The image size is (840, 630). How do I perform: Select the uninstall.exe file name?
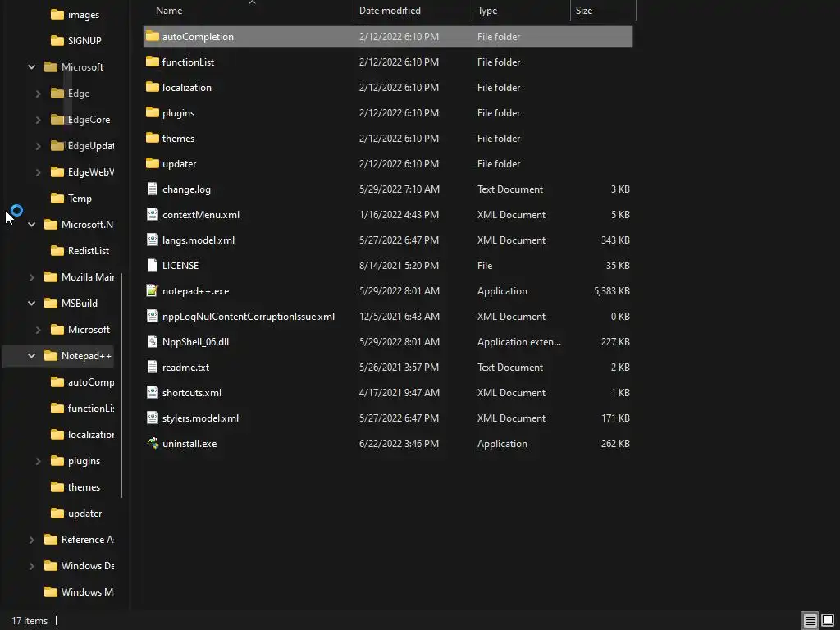pos(189,444)
